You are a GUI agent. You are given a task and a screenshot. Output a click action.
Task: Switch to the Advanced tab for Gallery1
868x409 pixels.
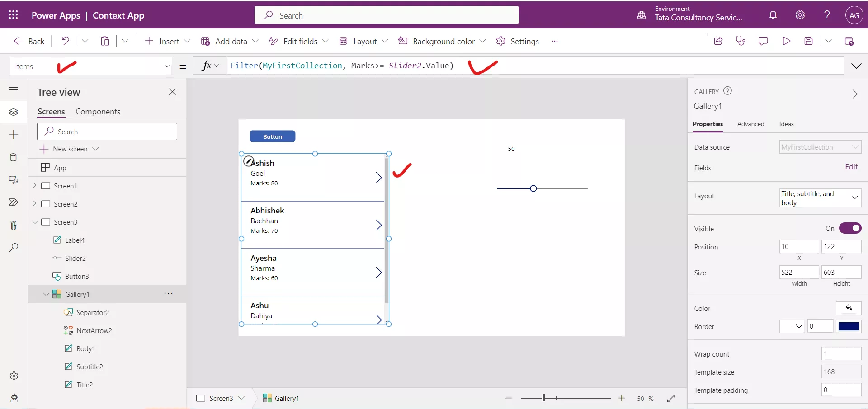(x=750, y=124)
